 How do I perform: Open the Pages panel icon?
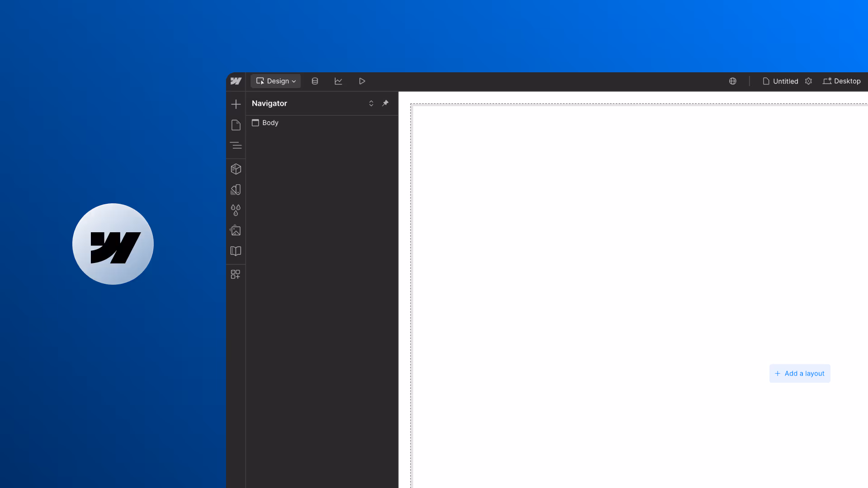tap(236, 125)
